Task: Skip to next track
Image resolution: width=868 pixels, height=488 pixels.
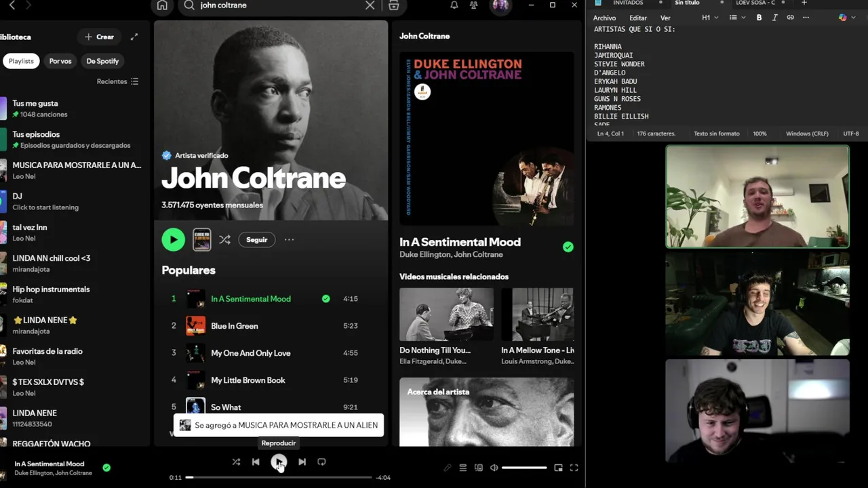Action: pos(302,462)
